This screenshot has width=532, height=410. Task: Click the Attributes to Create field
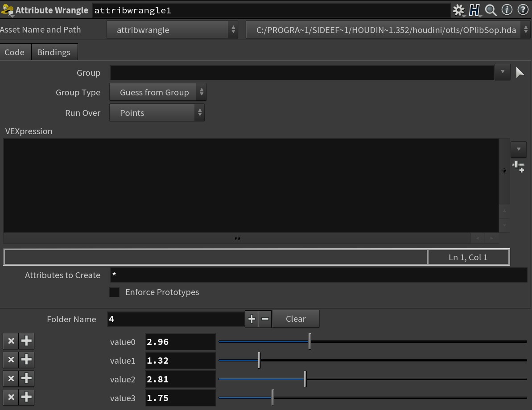318,275
